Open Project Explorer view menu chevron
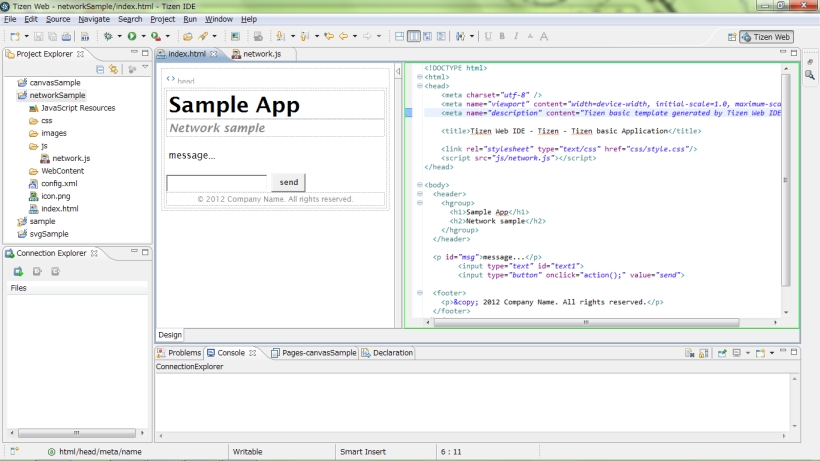 pyautogui.click(x=145, y=67)
